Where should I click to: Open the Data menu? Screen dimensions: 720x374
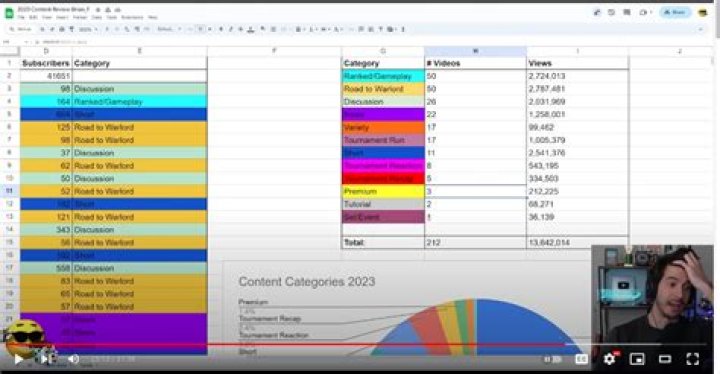click(96, 17)
